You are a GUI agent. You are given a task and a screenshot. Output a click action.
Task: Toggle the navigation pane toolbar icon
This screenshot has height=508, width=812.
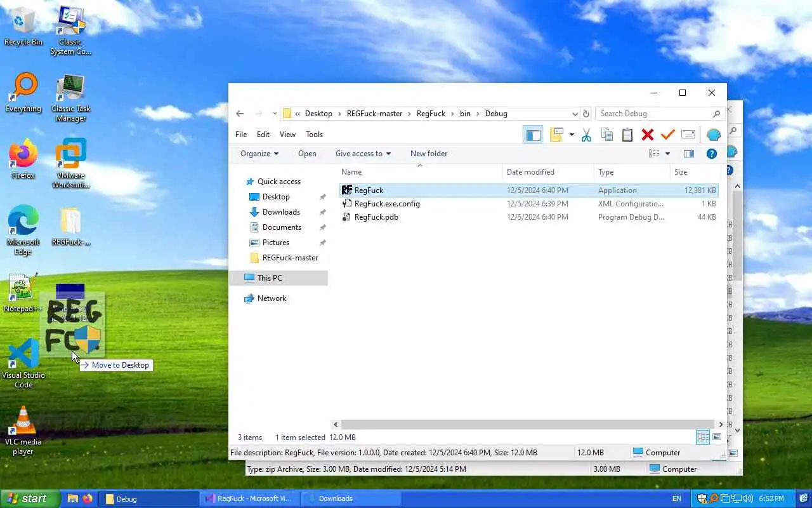(x=533, y=135)
